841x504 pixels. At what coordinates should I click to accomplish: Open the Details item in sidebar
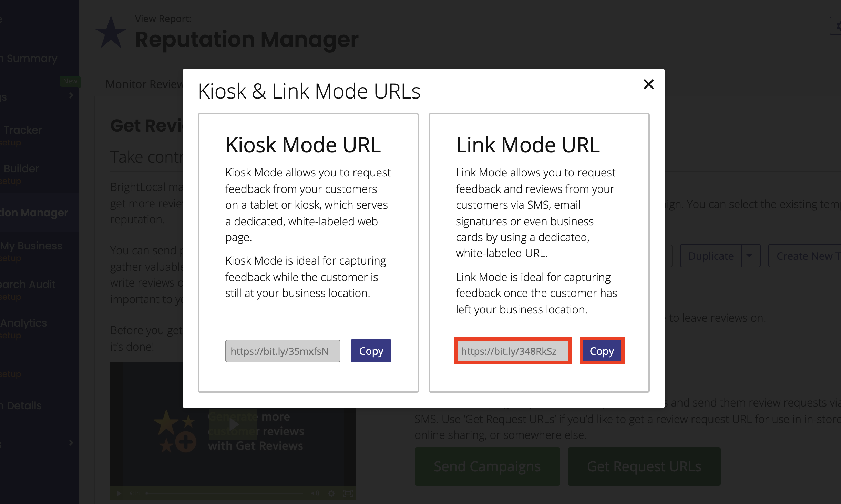[21, 405]
